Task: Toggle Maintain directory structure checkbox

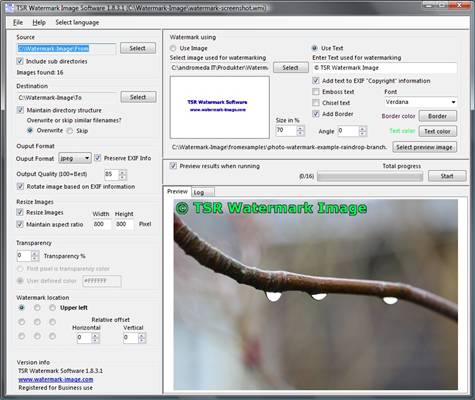Action: 20,110
